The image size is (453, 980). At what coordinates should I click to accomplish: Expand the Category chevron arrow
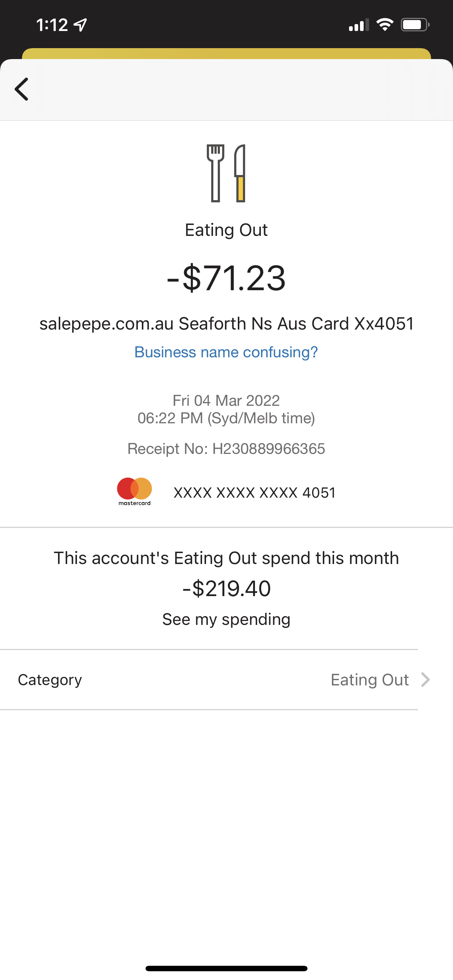pyautogui.click(x=425, y=680)
